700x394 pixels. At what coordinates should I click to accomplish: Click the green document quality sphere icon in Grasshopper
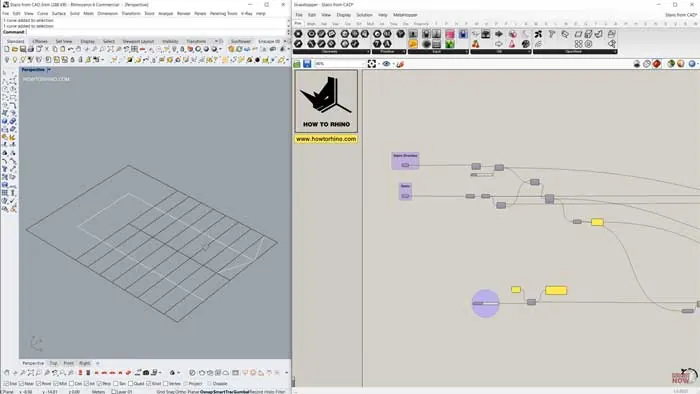point(671,64)
